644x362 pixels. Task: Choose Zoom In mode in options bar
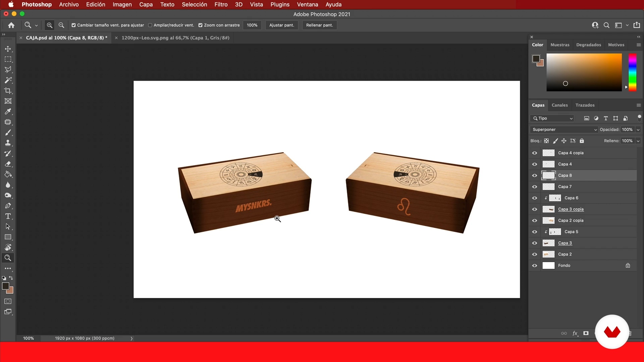click(50, 25)
